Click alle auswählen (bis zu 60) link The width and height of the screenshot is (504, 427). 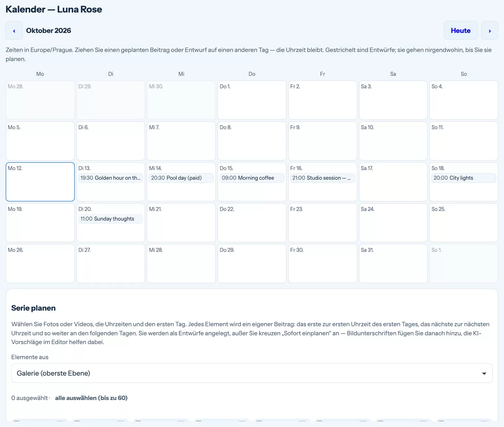(x=91, y=398)
